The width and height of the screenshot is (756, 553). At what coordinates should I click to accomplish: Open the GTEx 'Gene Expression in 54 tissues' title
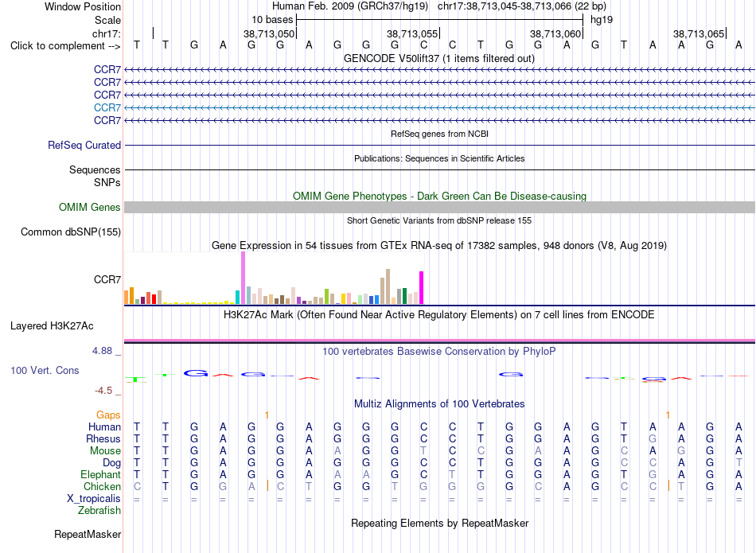(x=439, y=245)
